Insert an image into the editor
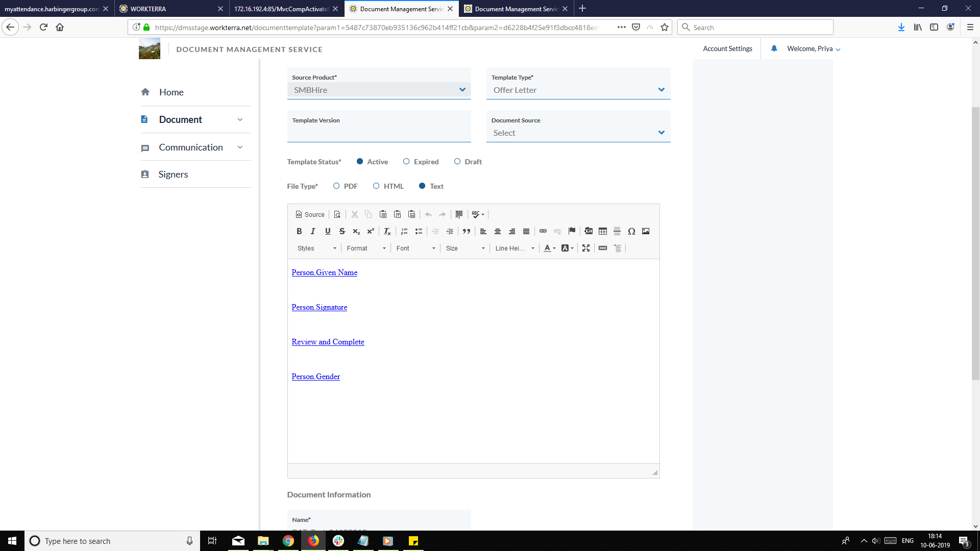The width and height of the screenshot is (980, 551). point(646,231)
